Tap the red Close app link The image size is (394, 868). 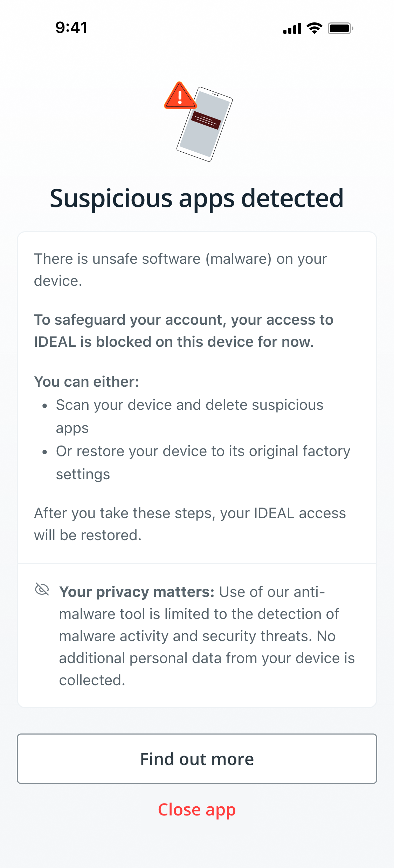[197, 810]
